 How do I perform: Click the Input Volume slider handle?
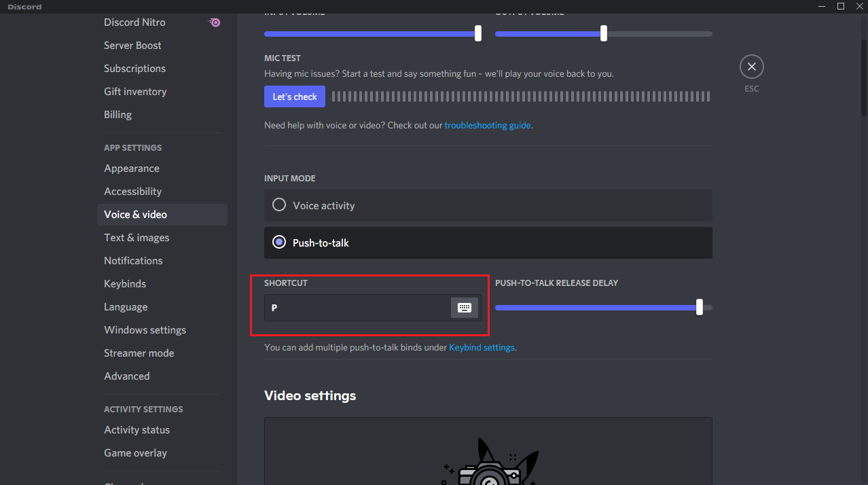coord(477,32)
